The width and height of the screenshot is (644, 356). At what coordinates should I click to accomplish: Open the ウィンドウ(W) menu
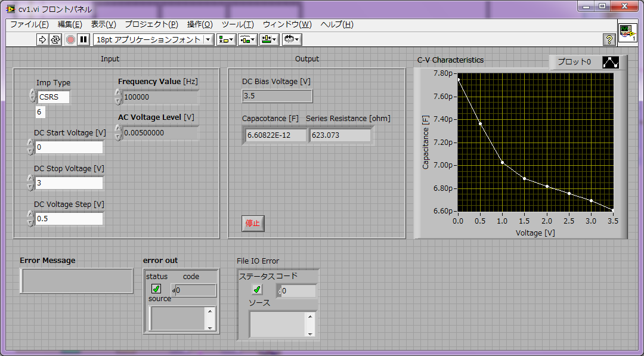(x=287, y=24)
